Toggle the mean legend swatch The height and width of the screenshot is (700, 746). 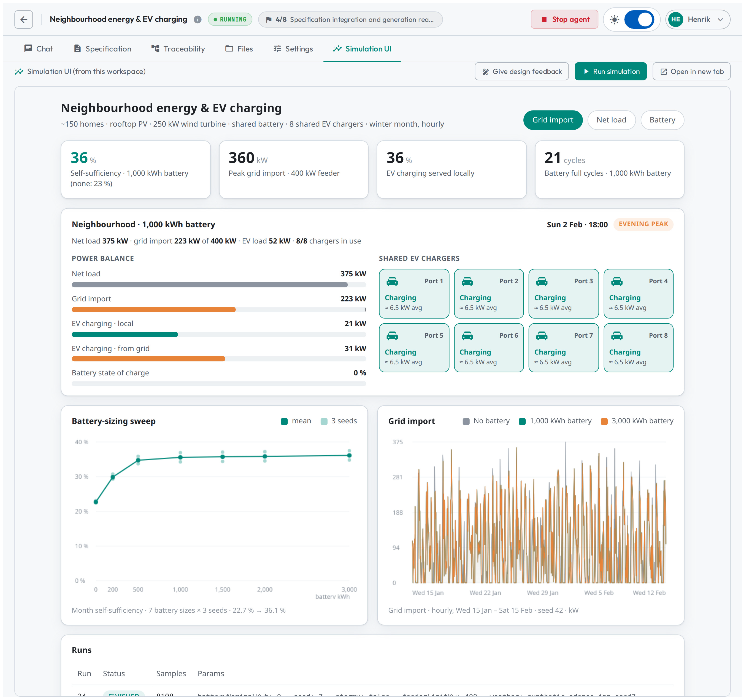click(x=284, y=422)
